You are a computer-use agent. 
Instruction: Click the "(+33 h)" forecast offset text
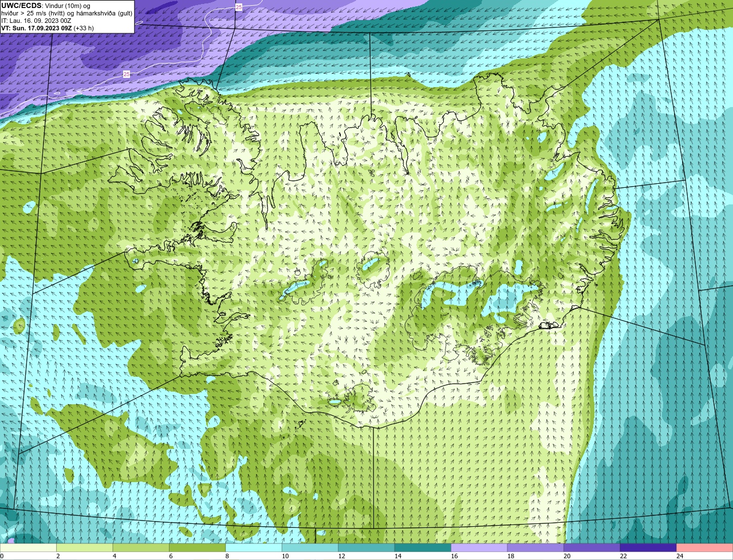coord(84,28)
